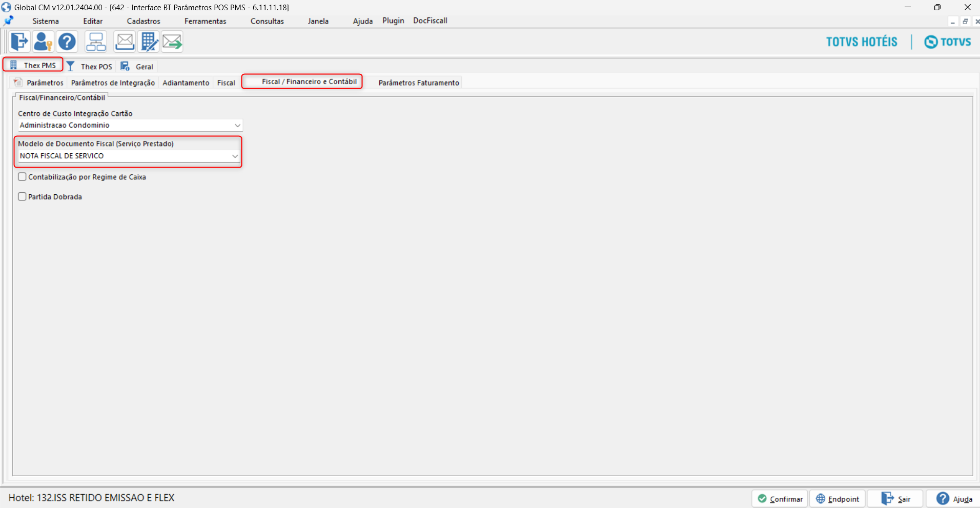Open the networked computers toolbar icon
The image size is (980, 508).
[x=96, y=42]
